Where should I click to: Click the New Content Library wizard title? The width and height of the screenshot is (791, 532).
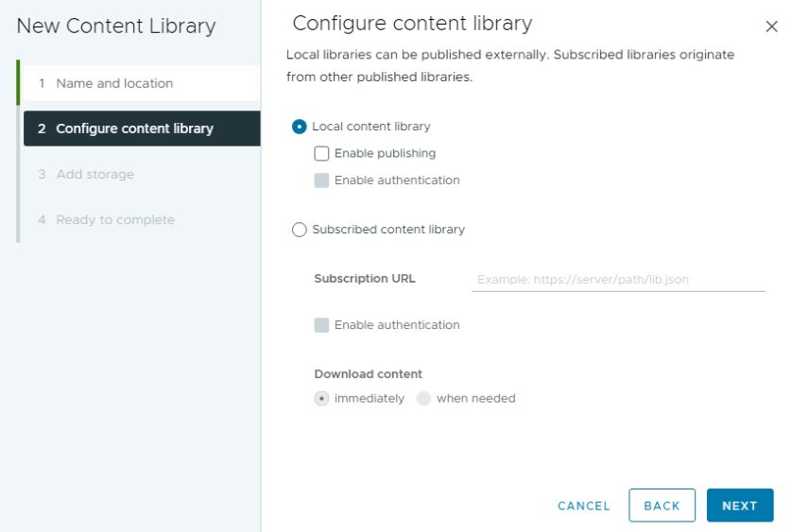116,26
